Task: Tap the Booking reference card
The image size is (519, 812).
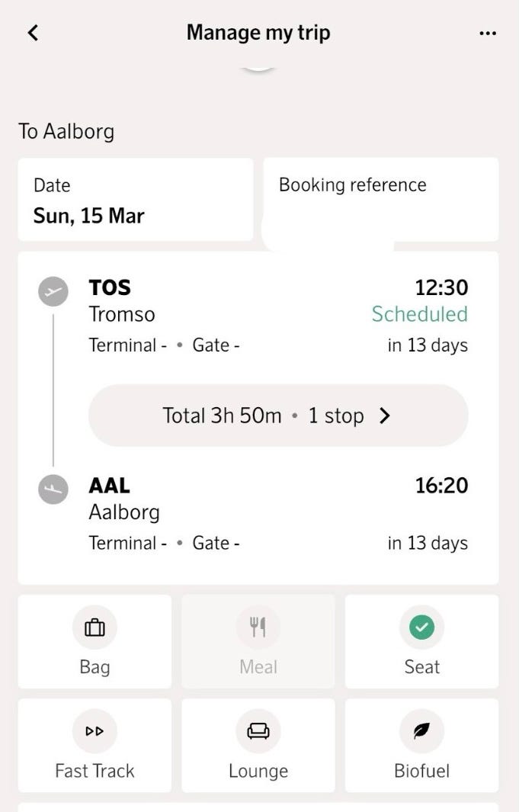Action: (x=381, y=198)
